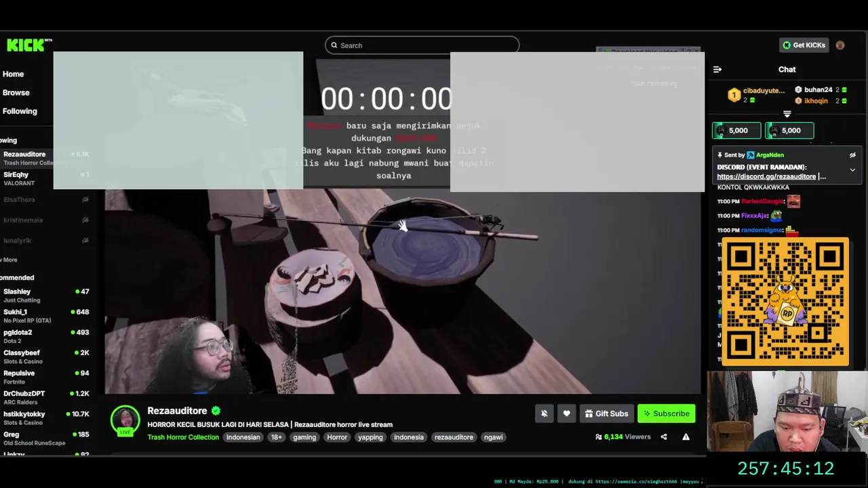Select Rezaauditore in the following list

click(x=46, y=158)
